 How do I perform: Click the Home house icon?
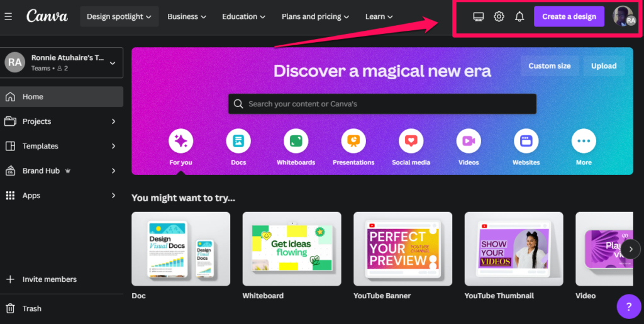tap(10, 97)
